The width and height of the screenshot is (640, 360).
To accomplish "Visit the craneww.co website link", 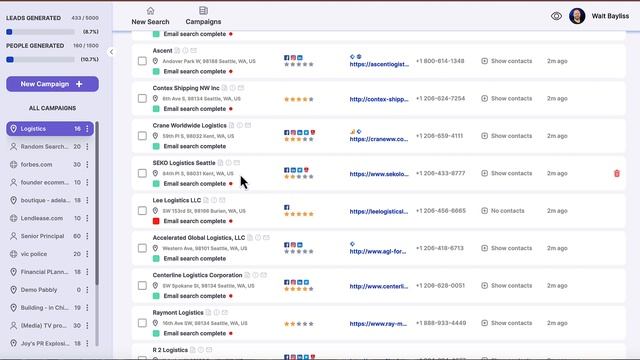I will pyautogui.click(x=379, y=139).
